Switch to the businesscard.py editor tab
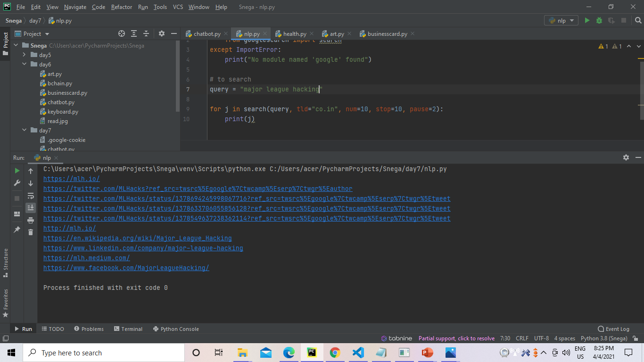 (x=387, y=34)
